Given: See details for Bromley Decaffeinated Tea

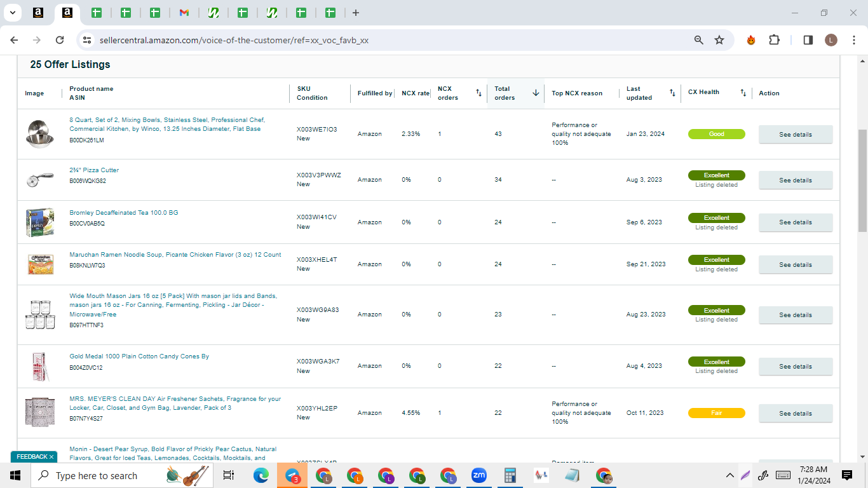Looking at the screenshot, I should 796,222.
